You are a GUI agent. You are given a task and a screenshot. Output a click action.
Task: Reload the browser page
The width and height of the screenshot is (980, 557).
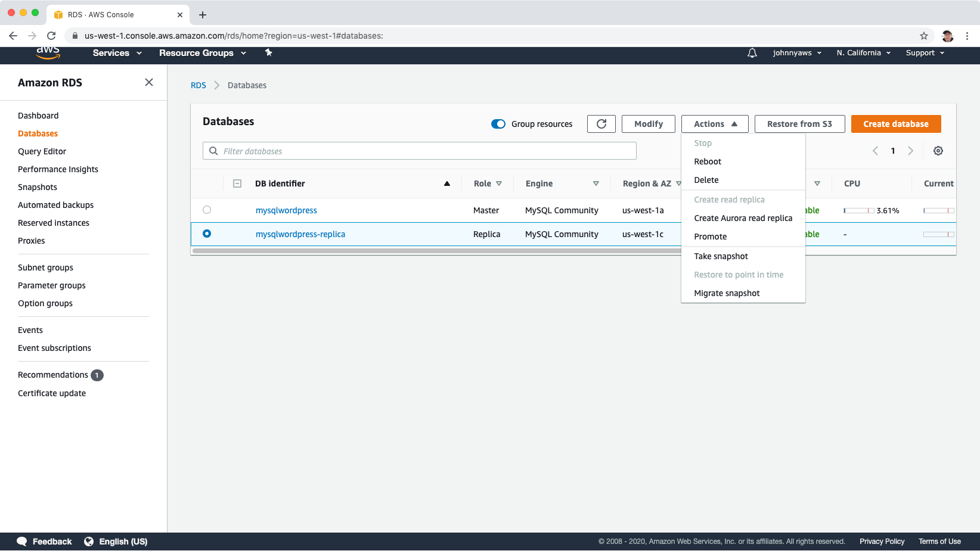(51, 36)
